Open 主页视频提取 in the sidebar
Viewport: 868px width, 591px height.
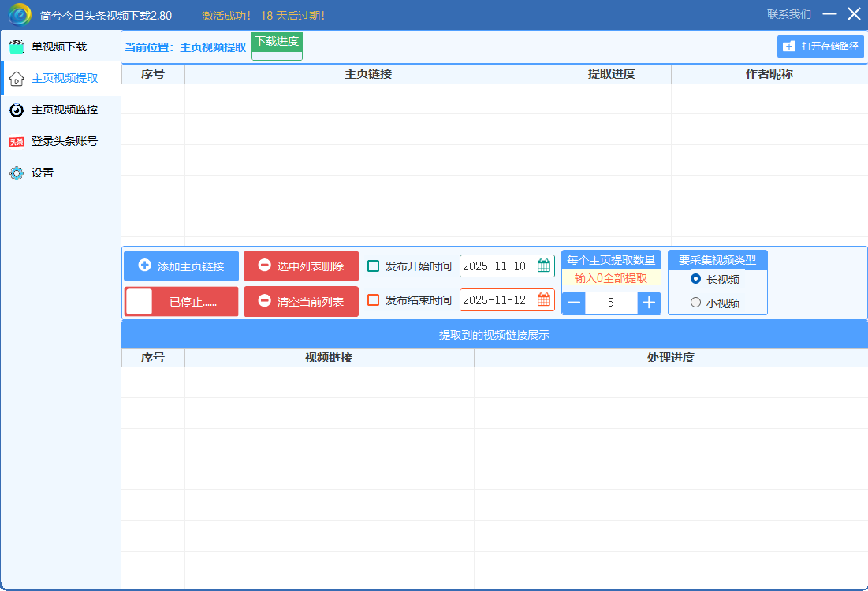[64, 79]
